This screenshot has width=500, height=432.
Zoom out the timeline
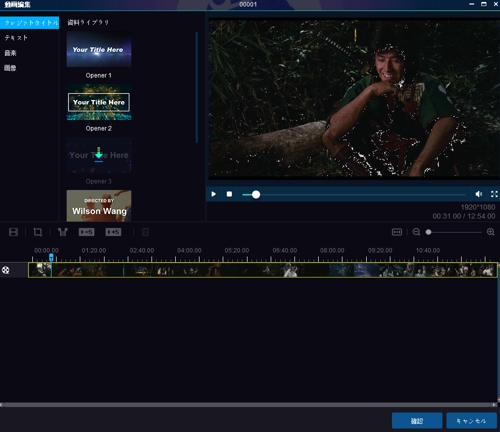pos(416,232)
